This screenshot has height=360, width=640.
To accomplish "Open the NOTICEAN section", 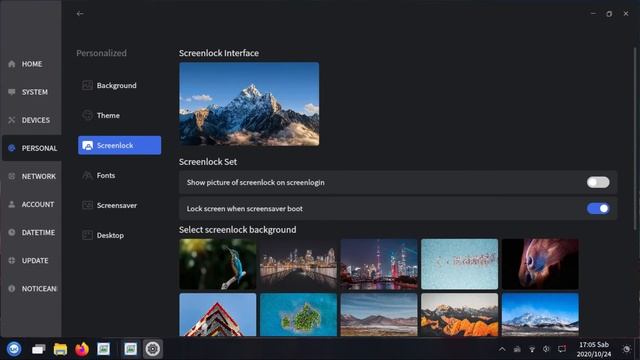I will (x=31, y=289).
